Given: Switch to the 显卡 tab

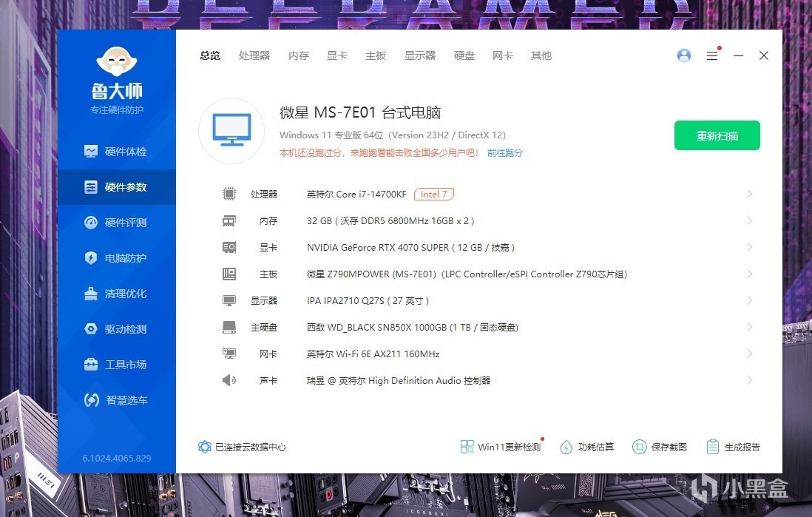Looking at the screenshot, I should (337, 55).
